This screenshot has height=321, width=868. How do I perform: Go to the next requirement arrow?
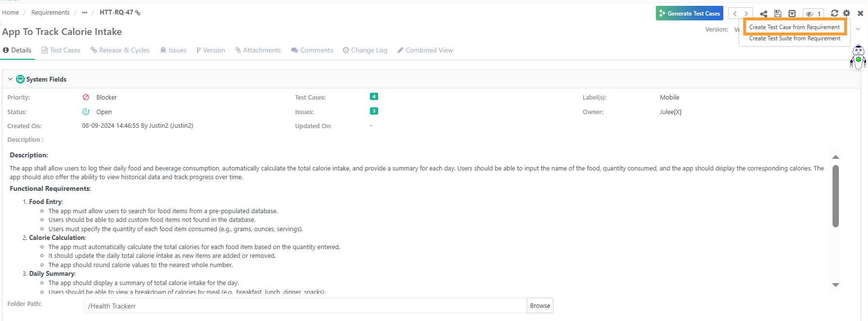(747, 14)
